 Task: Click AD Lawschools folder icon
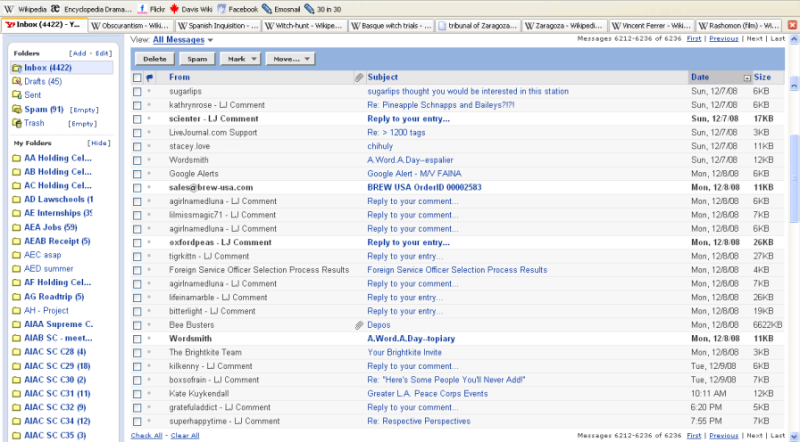pyautogui.click(x=16, y=200)
